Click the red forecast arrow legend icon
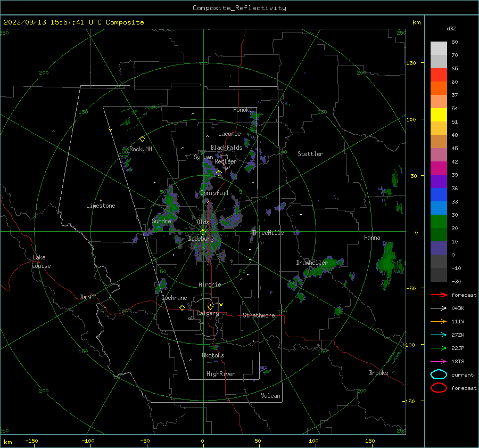The width and height of the screenshot is (479, 448). [x=439, y=295]
